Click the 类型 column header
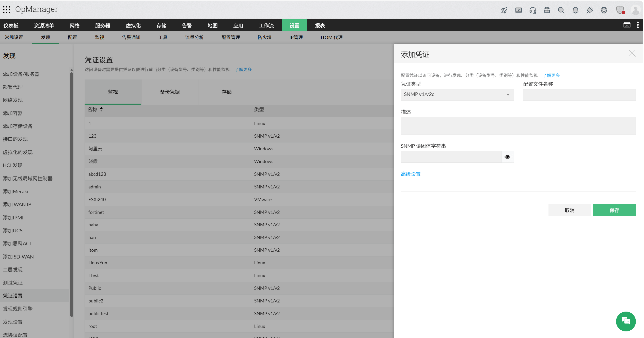This screenshot has width=644, height=338. coord(259,109)
